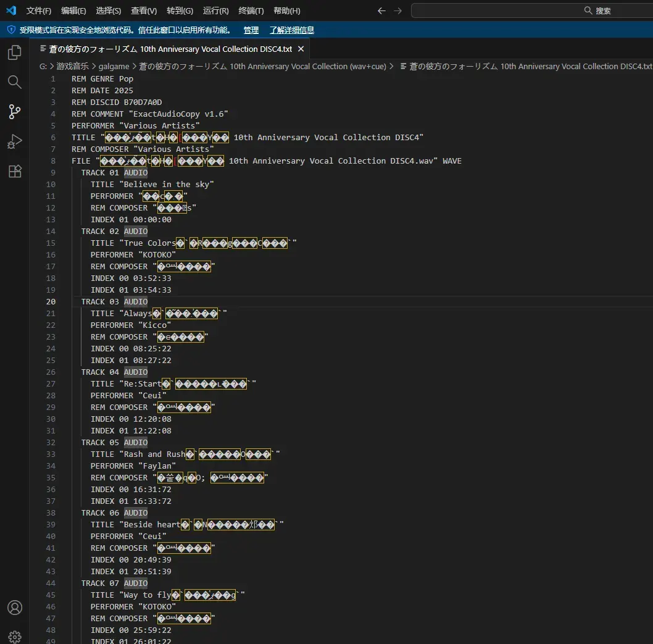The image size is (653, 644).
Task: Click the G: breadcrumb segment
Action: click(x=43, y=66)
